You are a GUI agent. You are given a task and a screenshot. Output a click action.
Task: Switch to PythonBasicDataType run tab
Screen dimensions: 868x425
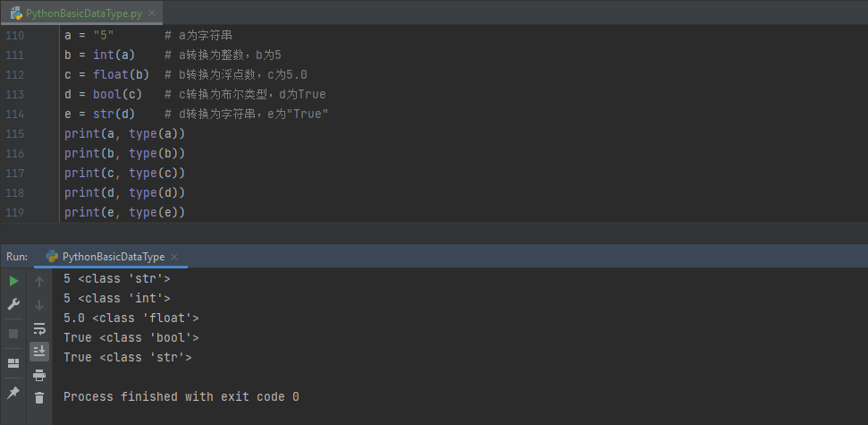pyautogui.click(x=113, y=256)
